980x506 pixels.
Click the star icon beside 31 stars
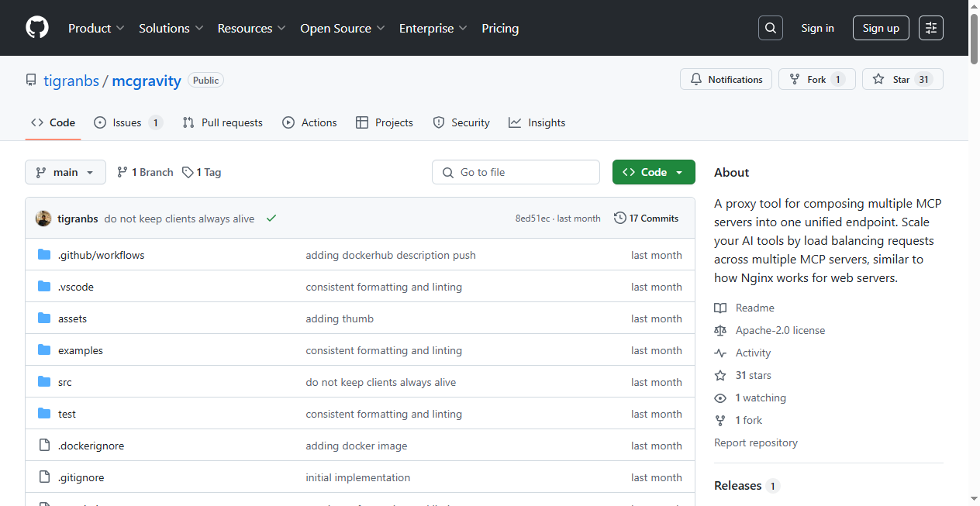tap(720, 375)
